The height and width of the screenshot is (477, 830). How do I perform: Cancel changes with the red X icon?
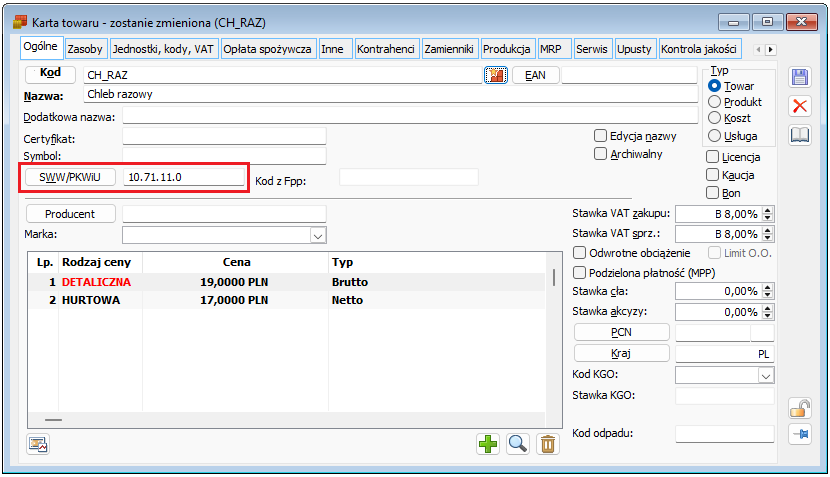point(800,106)
